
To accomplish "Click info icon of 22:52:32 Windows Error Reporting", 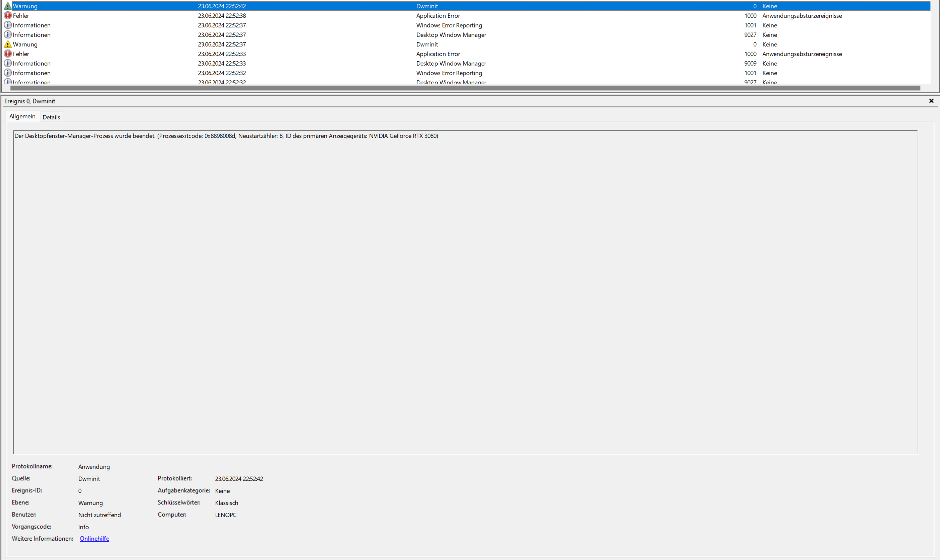I will (8, 72).
